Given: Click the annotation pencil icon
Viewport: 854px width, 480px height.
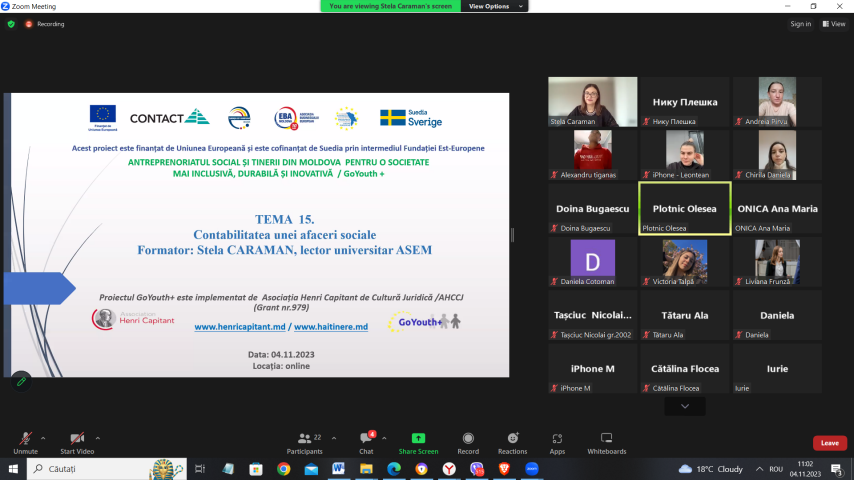Looking at the screenshot, I should coord(21,382).
